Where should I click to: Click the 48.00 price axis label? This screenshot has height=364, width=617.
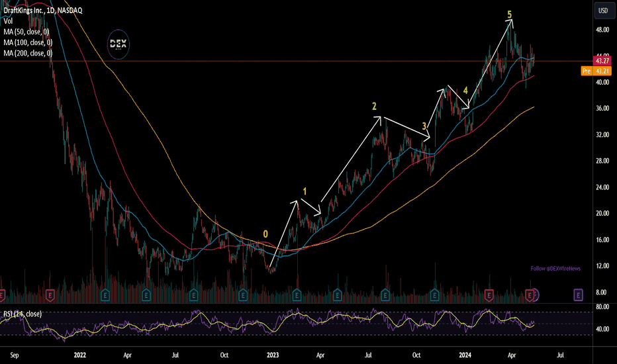[x=602, y=30]
